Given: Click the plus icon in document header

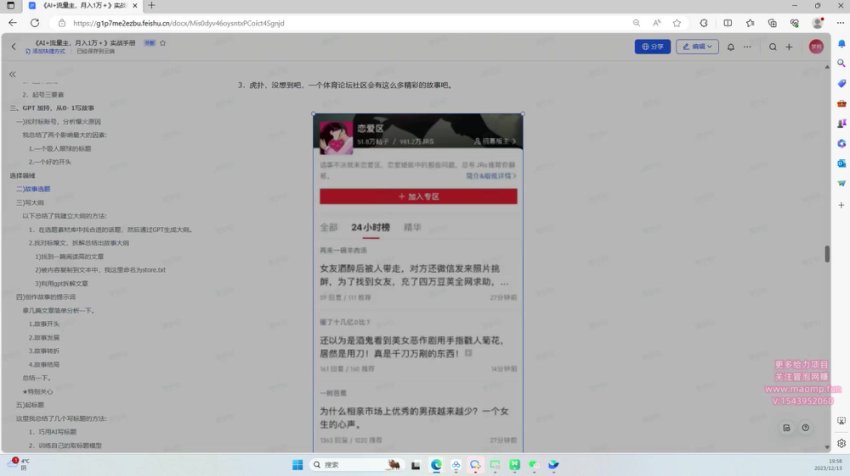Looking at the screenshot, I should tap(789, 46).
